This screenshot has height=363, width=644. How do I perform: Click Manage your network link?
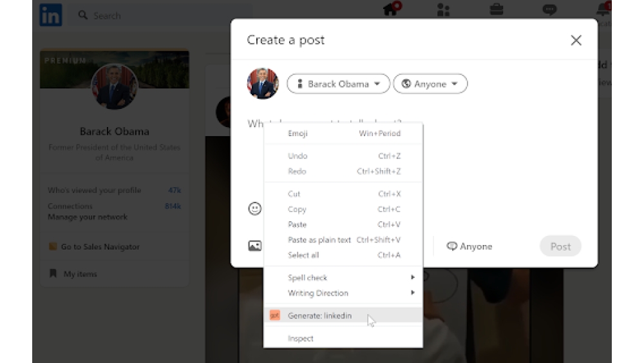point(88,217)
